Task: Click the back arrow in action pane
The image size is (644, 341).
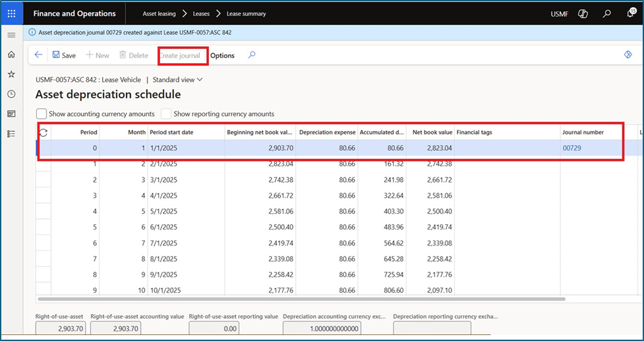Action: pyautogui.click(x=38, y=55)
